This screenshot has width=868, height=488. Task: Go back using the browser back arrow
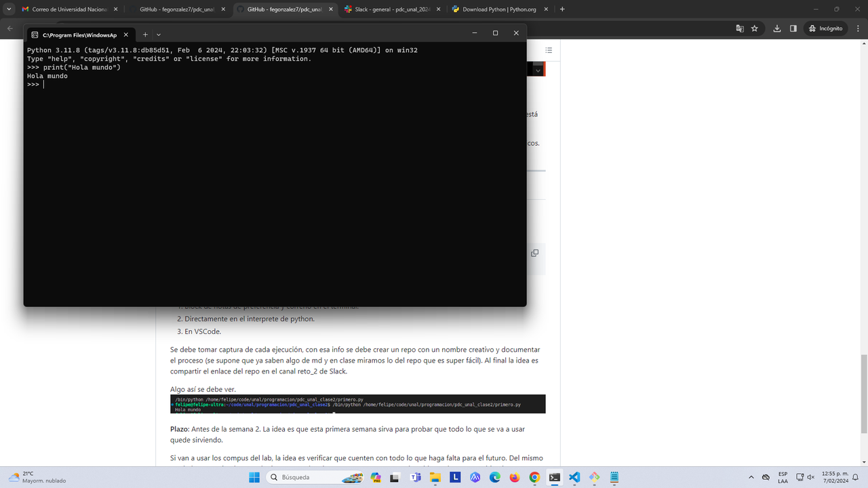coord(9,28)
